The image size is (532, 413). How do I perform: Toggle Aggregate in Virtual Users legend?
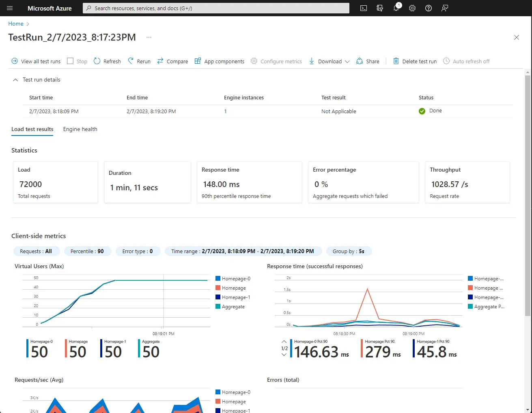[x=230, y=307]
